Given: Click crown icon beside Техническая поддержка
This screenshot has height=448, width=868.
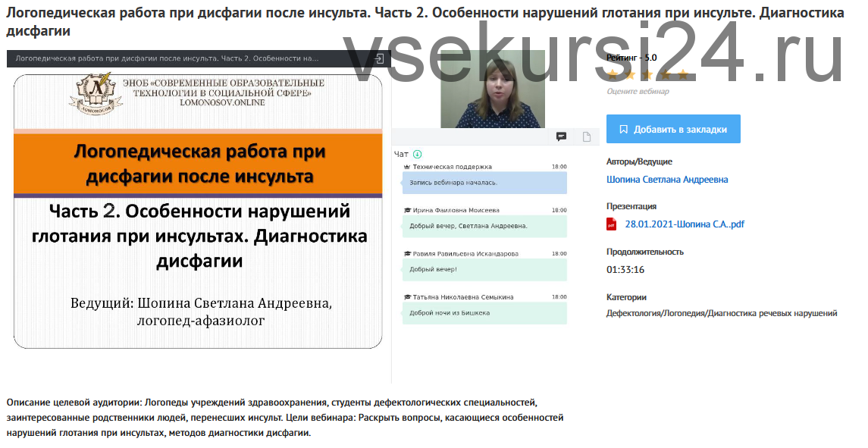Looking at the screenshot, I should (x=407, y=167).
